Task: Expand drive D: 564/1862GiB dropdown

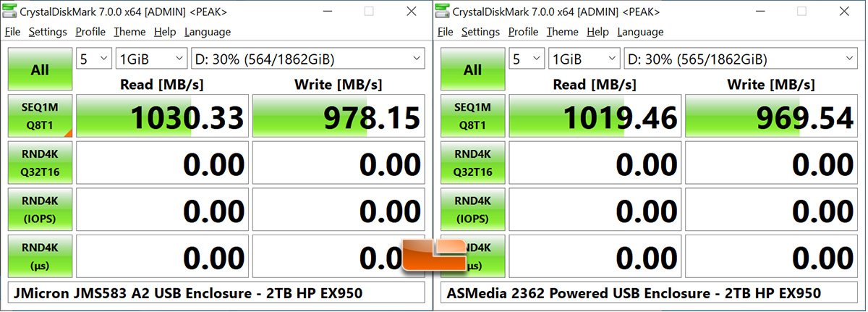Action: [x=308, y=59]
